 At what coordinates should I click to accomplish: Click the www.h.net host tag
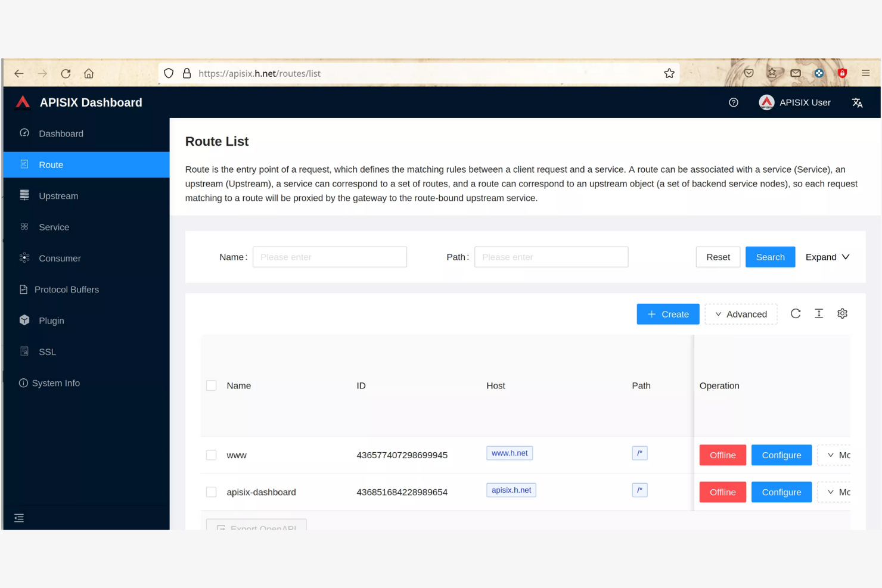tap(510, 453)
